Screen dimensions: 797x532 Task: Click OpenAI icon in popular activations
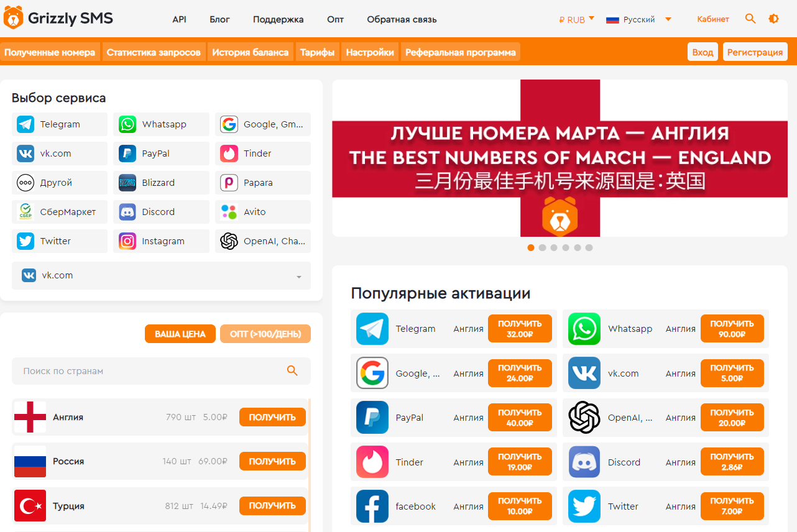click(584, 418)
